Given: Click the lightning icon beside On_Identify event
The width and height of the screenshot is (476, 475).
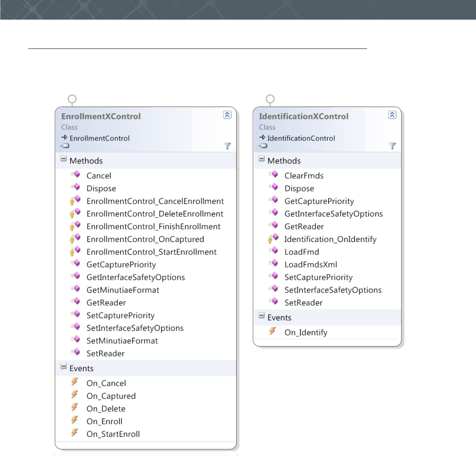Looking at the screenshot, I should (x=272, y=331).
